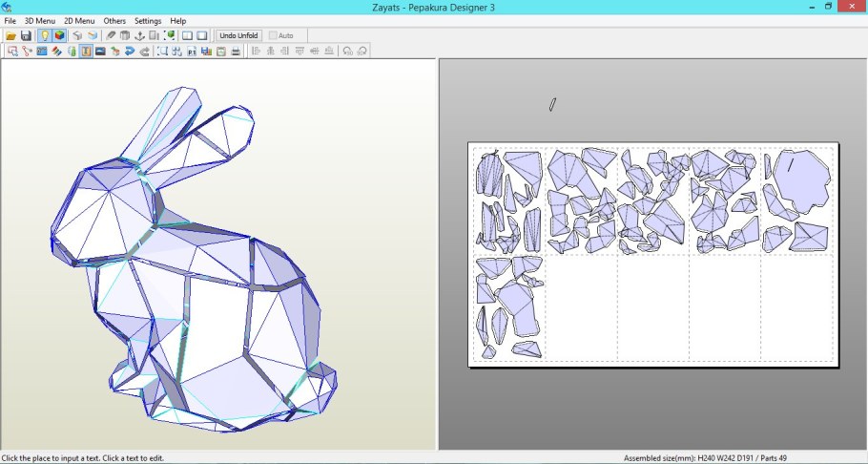Click the Open file folder icon

tap(11, 35)
